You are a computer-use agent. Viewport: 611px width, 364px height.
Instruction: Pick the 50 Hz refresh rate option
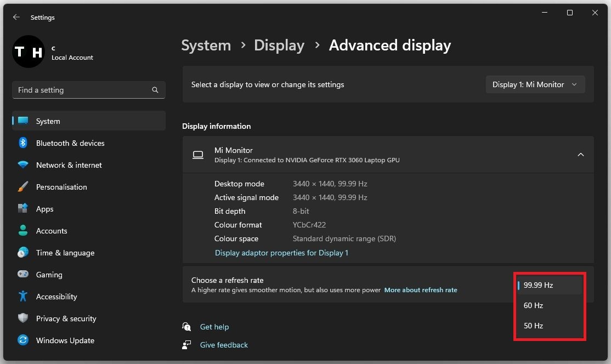coord(549,326)
